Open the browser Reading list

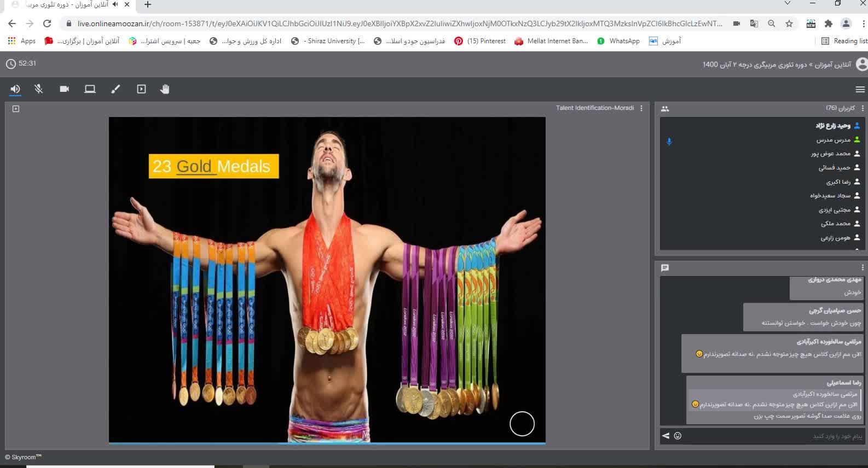pyautogui.click(x=844, y=41)
